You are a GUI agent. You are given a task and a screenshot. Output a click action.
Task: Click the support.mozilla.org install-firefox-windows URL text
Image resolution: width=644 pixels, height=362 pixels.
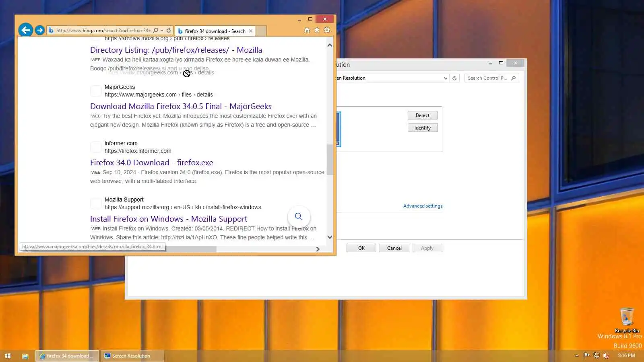183,207
